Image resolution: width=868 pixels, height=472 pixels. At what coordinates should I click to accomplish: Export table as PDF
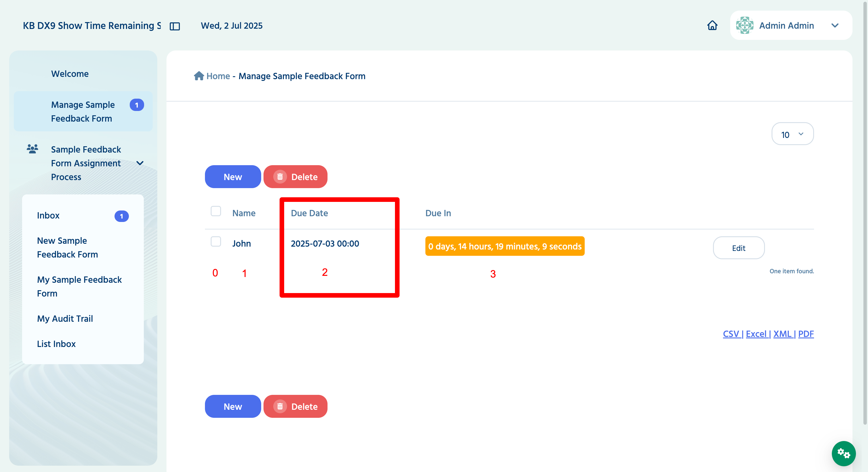point(806,333)
